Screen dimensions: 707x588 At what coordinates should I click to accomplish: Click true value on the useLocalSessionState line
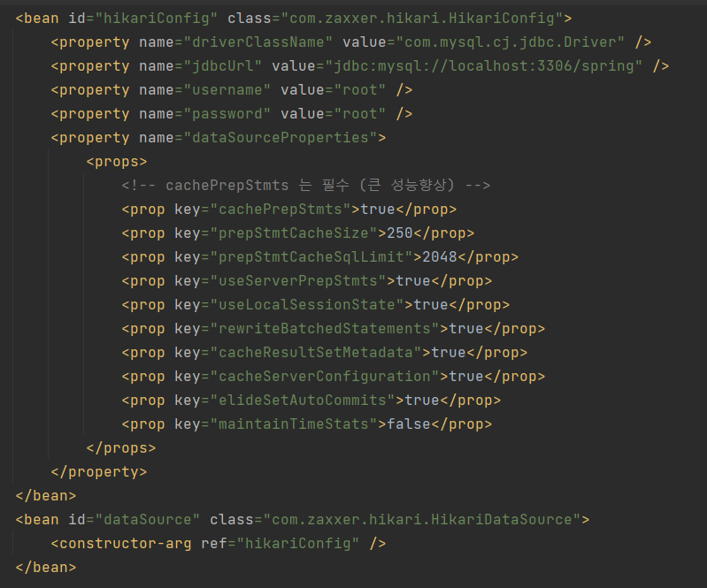[431, 305]
